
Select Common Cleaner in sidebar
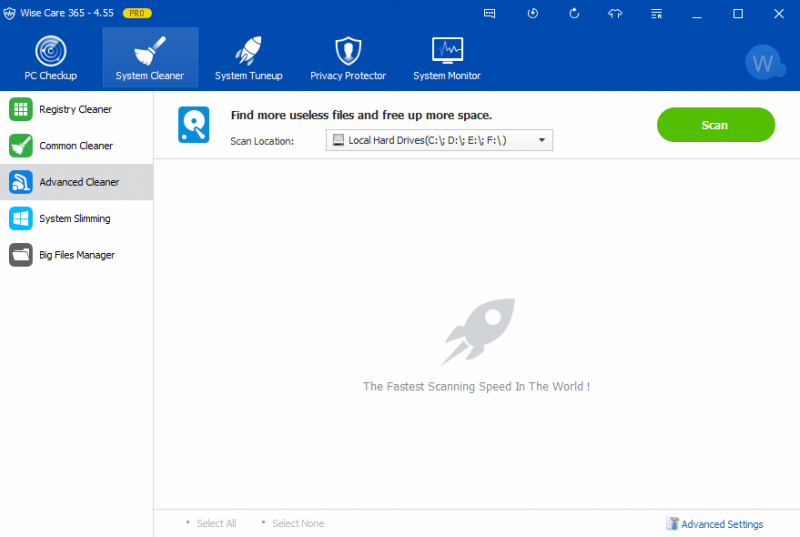(x=77, y=146)
